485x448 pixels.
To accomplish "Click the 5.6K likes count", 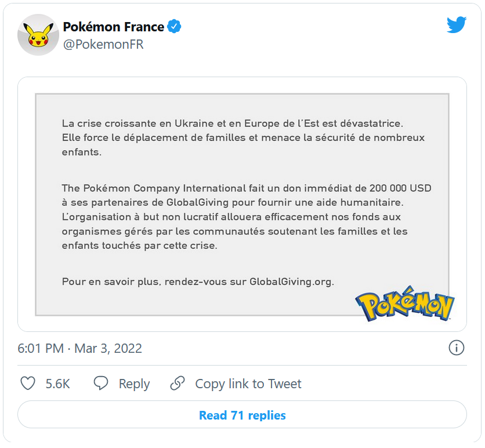I will [57, 384].
